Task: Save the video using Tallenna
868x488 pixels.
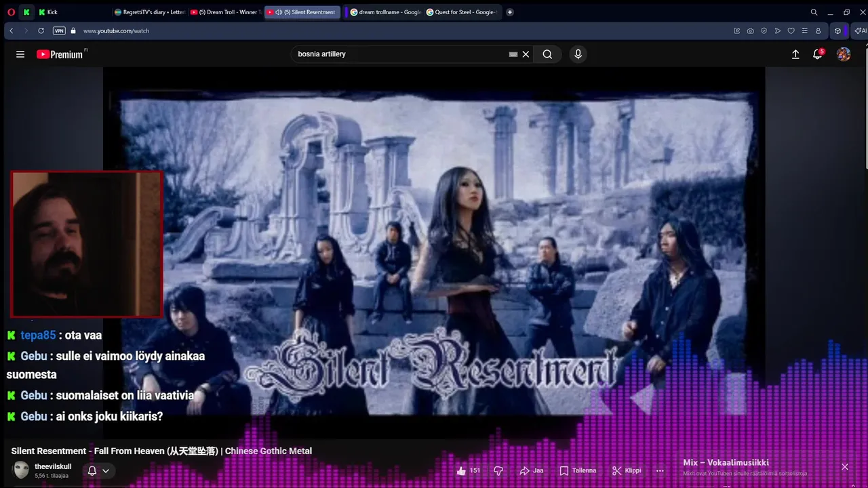Action: click(x=578, y=470)
